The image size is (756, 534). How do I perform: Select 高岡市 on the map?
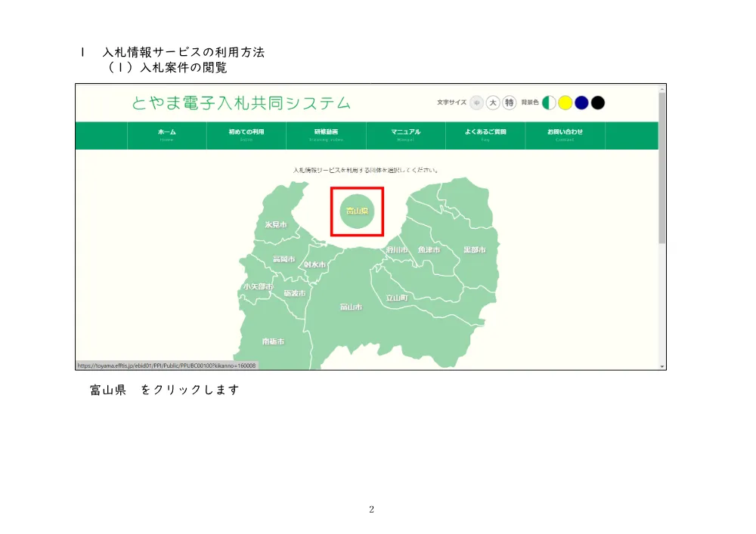pyautogui.click(x=284, y=259)
